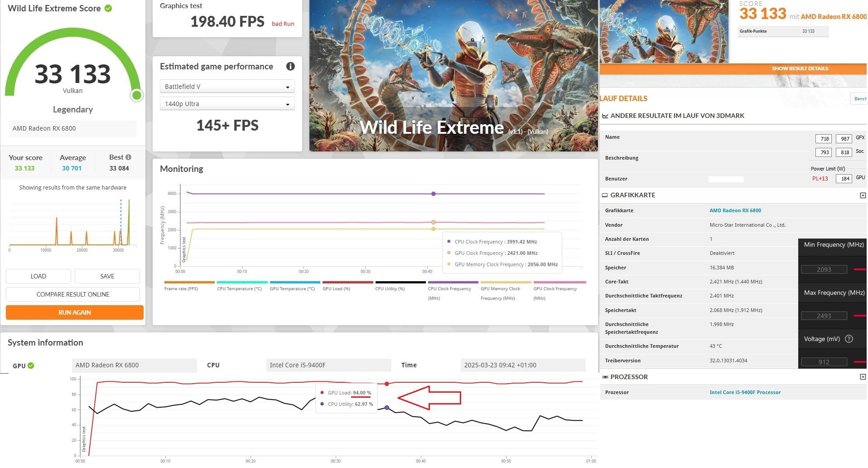This screenshot has width=868, height=468.
Task: Click the purple CPU Utility data point on the chart
Action: pyautogui.click(x=386, y=408)
